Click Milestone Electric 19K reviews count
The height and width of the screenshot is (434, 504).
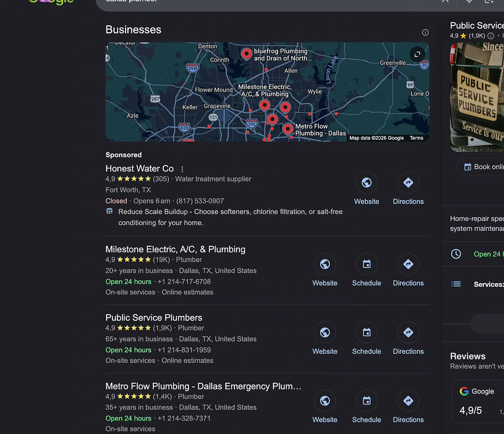[161, 260]
